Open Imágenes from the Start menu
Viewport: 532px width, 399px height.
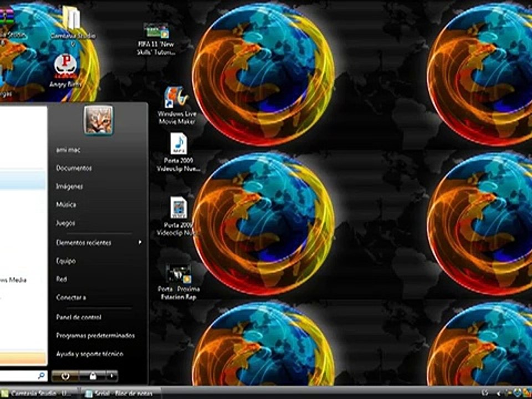(x=70, y=186)
